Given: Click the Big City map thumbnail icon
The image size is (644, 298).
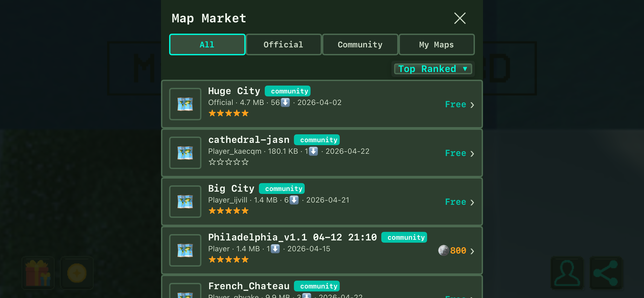Looking at the screenshot, I should [x=185, y=202].
